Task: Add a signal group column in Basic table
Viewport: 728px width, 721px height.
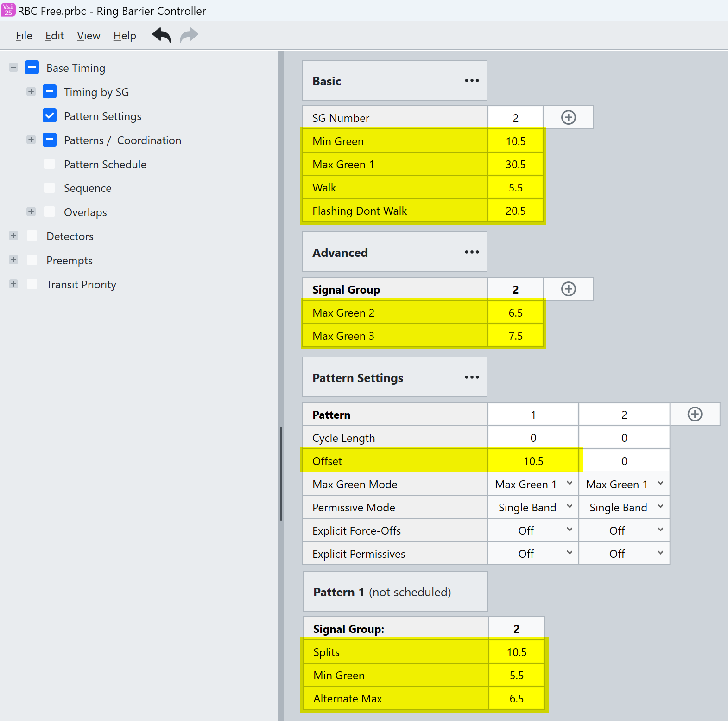Action: coord(568,118)
